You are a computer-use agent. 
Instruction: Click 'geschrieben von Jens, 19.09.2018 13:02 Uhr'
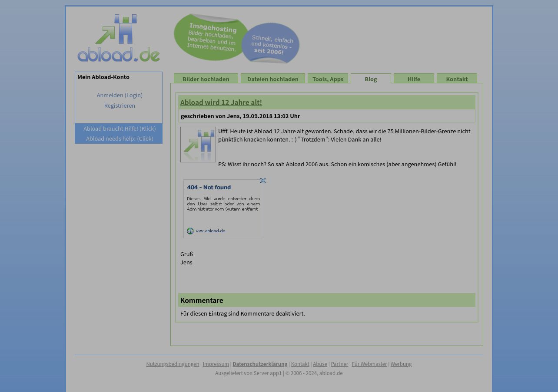click(240, 116)
